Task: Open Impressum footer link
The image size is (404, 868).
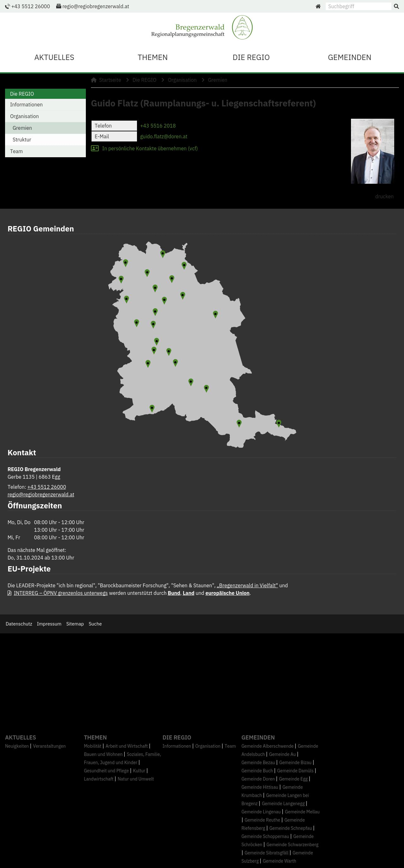Action: tap(49, 624)
